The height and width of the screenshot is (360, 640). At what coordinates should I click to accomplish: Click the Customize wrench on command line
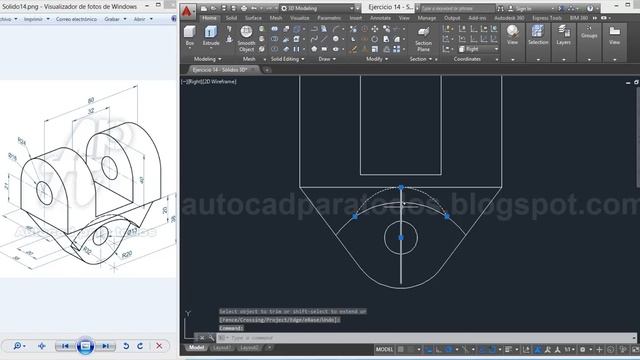[x=211, y=338]
